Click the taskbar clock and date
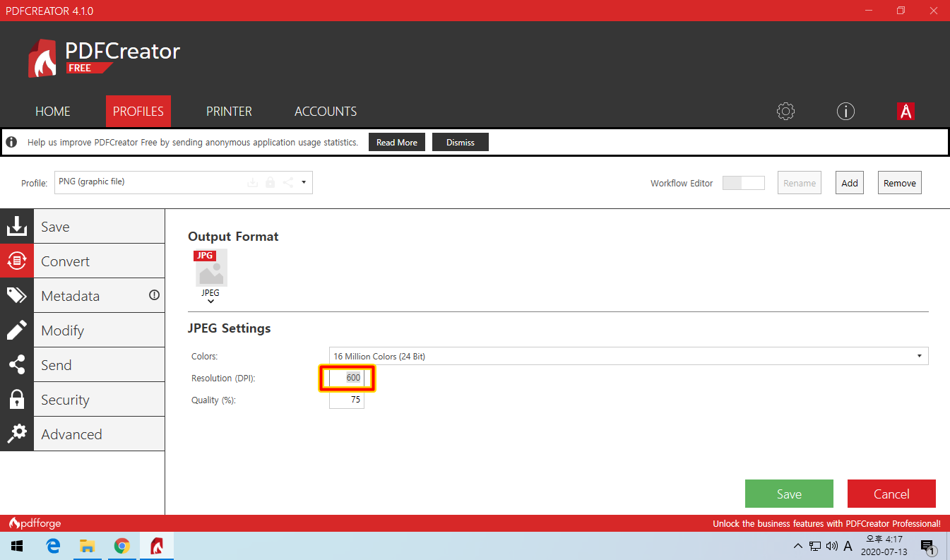 click(x=884, y=546)
